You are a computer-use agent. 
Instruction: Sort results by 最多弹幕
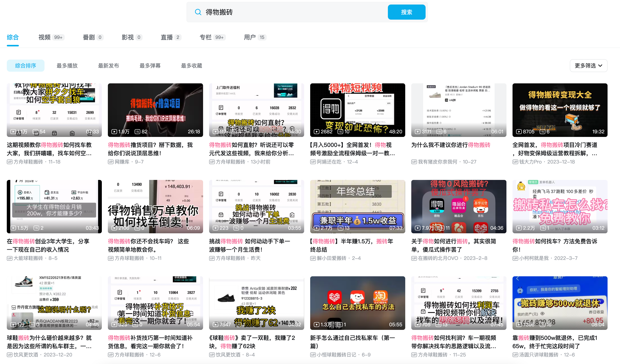[150, 65]
